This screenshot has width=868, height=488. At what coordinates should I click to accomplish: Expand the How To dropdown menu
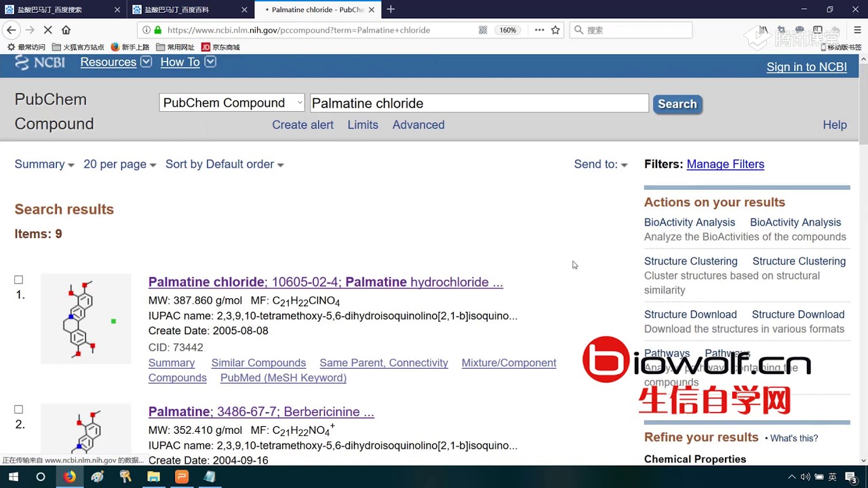pyautogui.click(x=188, y=62)
